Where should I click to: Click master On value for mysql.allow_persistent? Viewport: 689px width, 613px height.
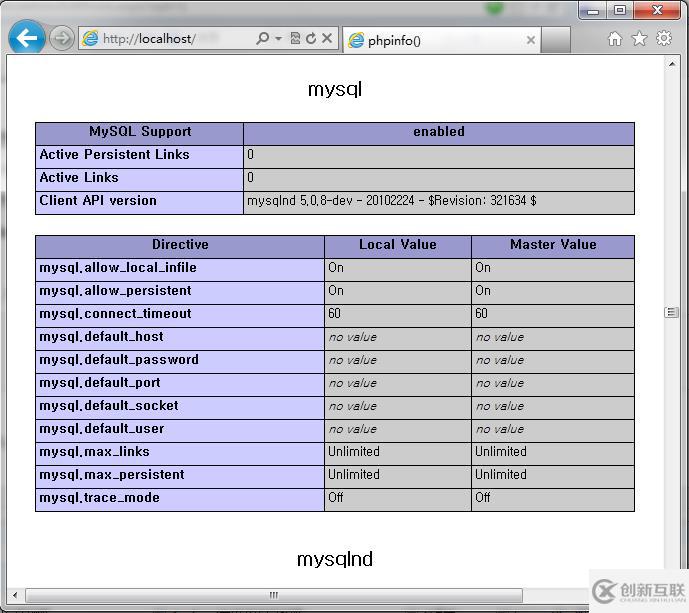(x=482, y=291)
